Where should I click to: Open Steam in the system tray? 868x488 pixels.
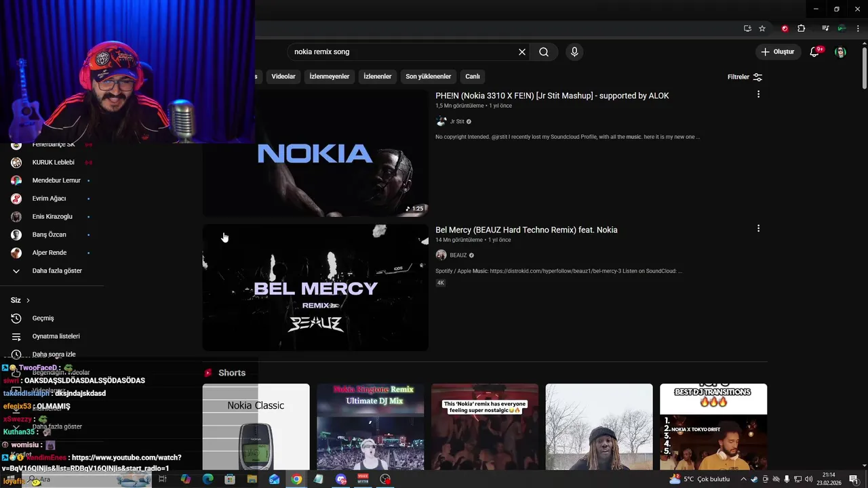tap(754, 479)
